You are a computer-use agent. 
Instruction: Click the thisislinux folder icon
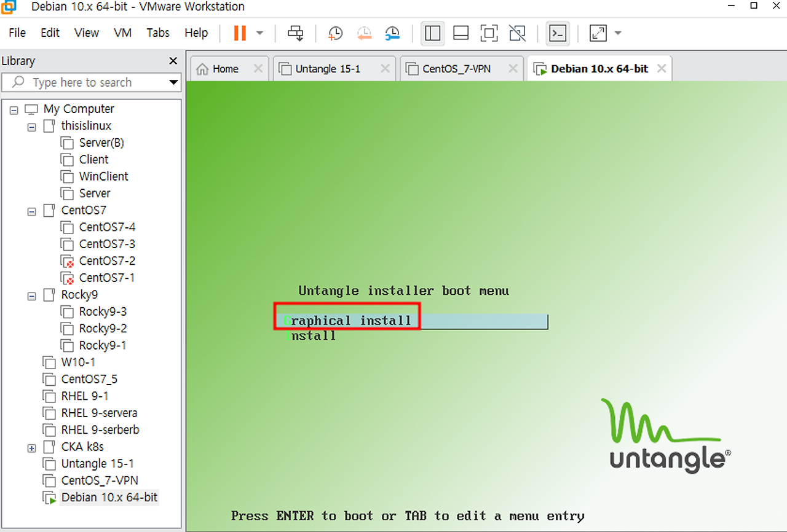tap(49, 126)
